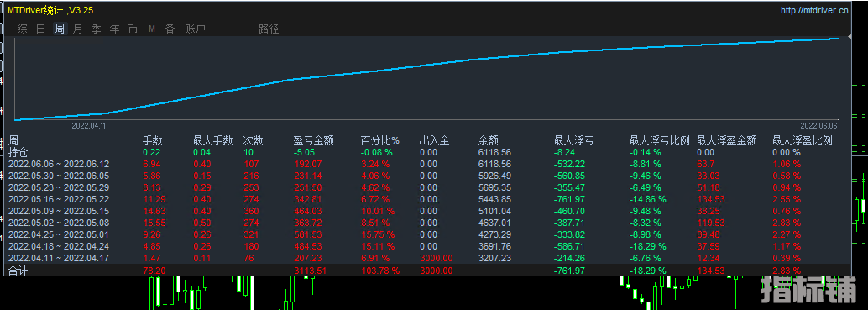
Task: Click balance value 5101.04
Action: (495, 211)
